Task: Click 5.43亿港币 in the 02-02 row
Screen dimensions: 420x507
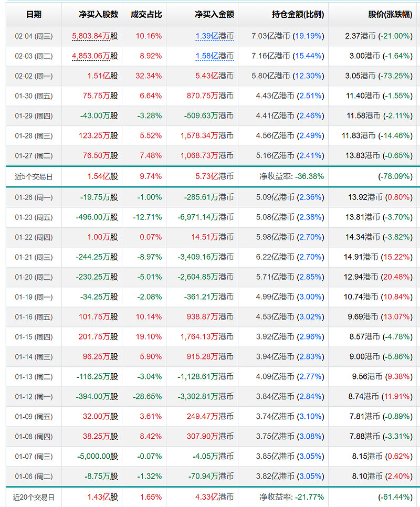Action: (214, 76)
